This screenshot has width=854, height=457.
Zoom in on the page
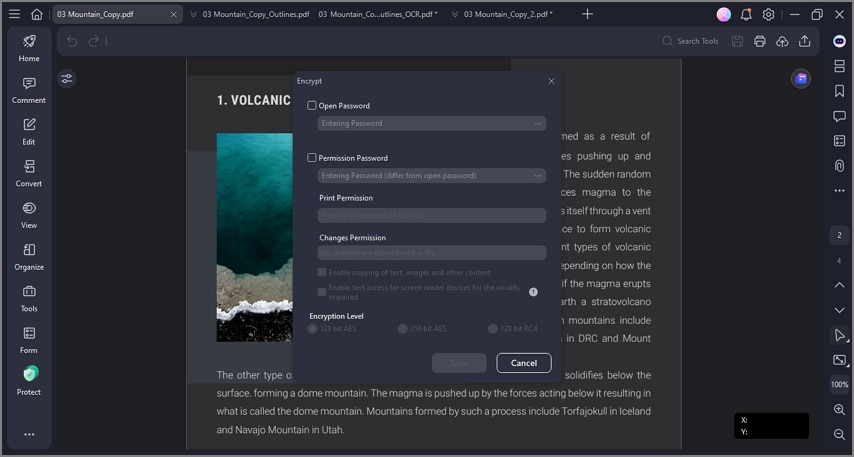coord(839,410)
